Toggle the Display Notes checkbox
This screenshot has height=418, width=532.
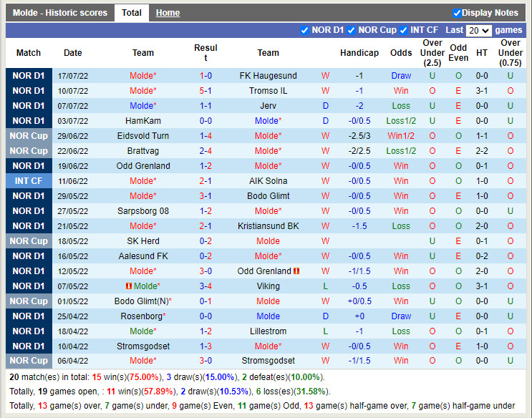click(x=457, y=13)
